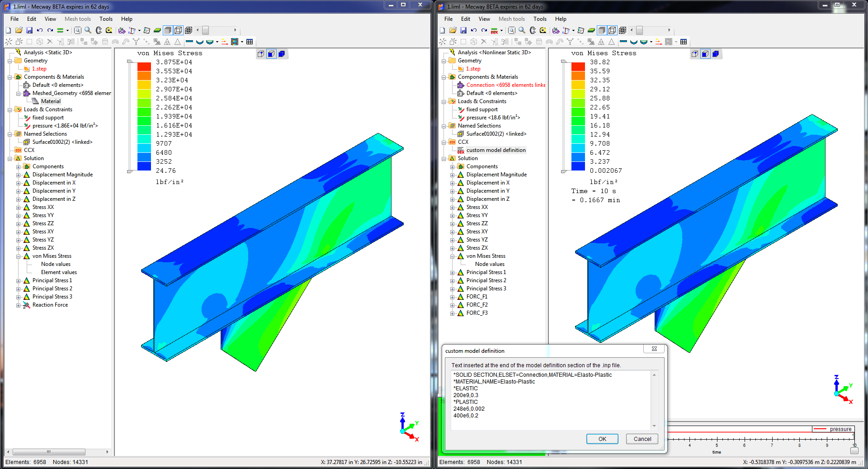Open File menu in left window
The width and height of the screenshot is (868, 469).
click(14, 19)
